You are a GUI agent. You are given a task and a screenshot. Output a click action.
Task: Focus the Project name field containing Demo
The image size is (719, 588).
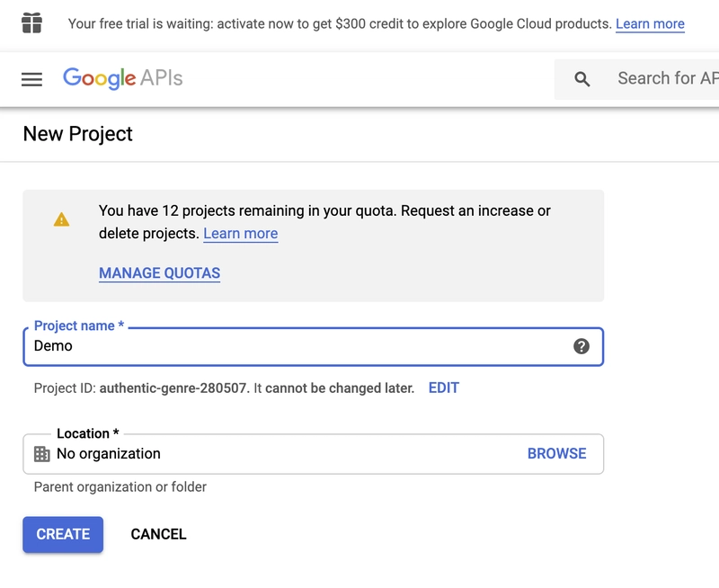point(297,346)
